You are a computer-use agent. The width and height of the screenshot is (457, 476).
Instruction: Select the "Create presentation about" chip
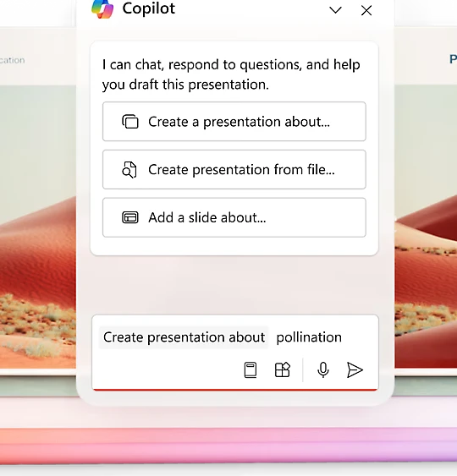[x=184, y=337]
